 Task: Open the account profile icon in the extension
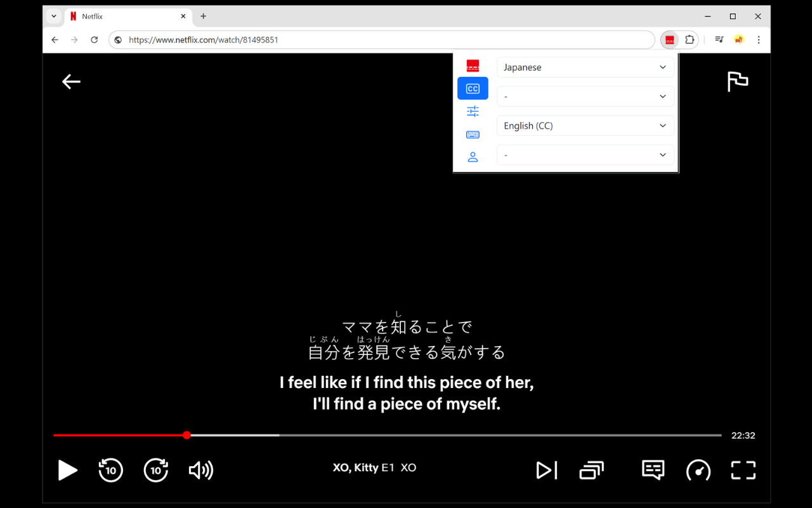tap(473, 157)
